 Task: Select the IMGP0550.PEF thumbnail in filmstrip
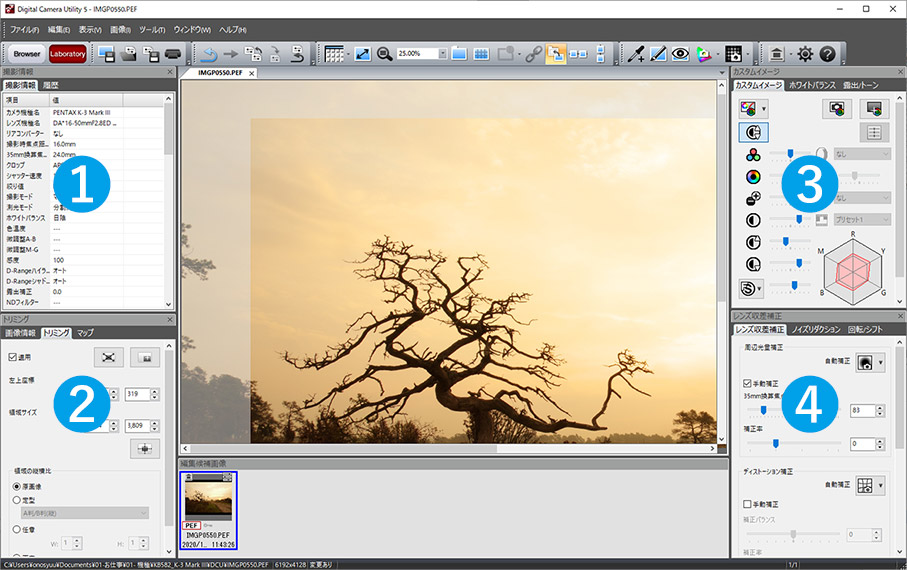(x=208, y=510)
